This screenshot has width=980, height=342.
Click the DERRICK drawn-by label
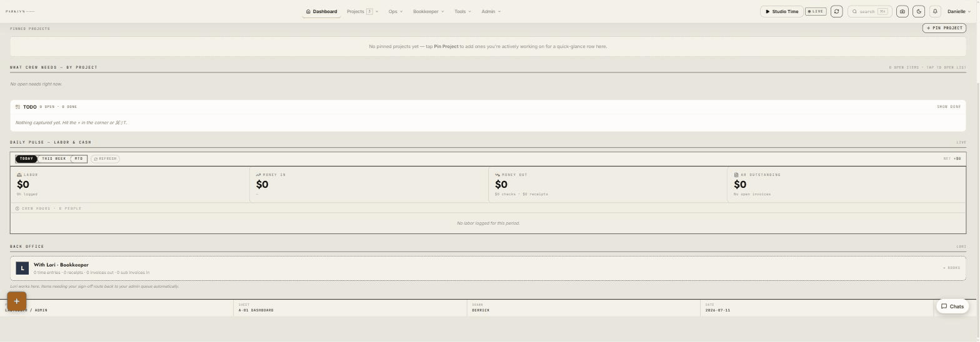point(481,310)
